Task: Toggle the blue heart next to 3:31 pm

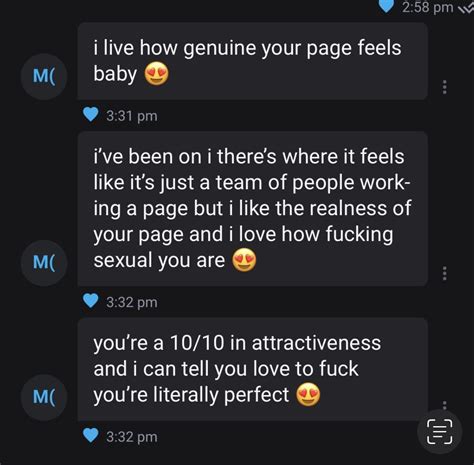Action: (x=90, y=115)
